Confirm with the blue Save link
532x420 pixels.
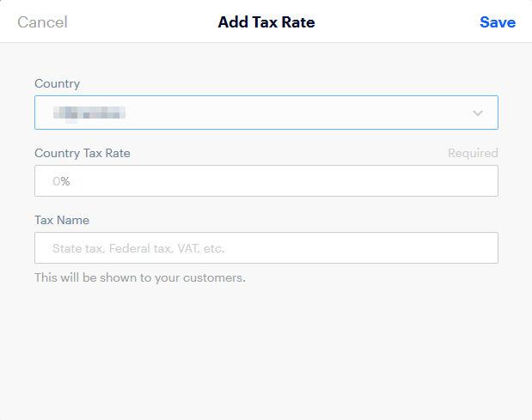click(498, 22)
